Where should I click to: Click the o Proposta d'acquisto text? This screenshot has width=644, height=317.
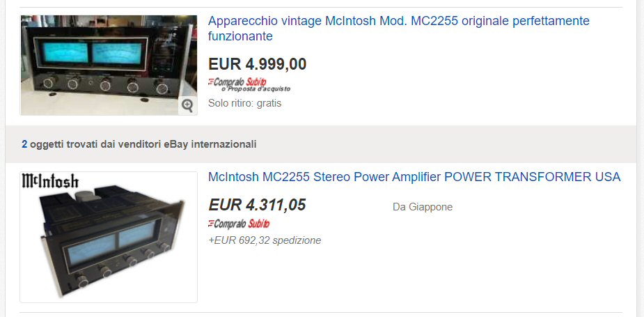point(256,88)
